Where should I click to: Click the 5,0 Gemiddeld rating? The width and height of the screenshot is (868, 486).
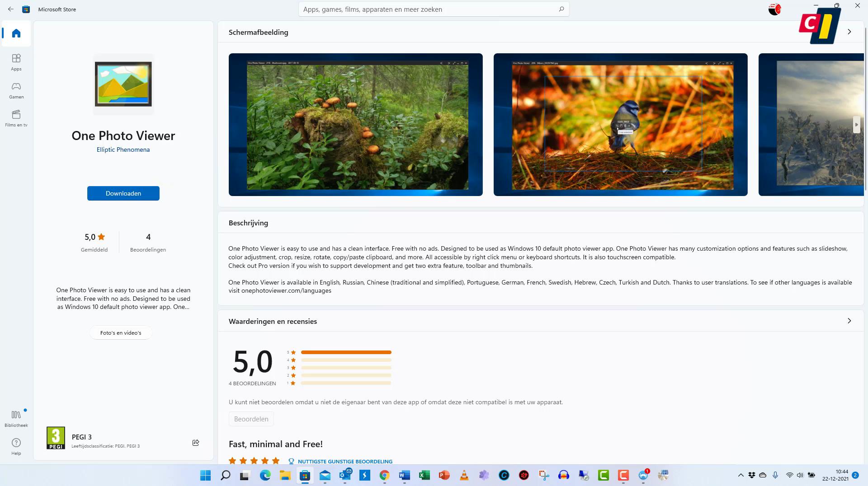point(94,242)
